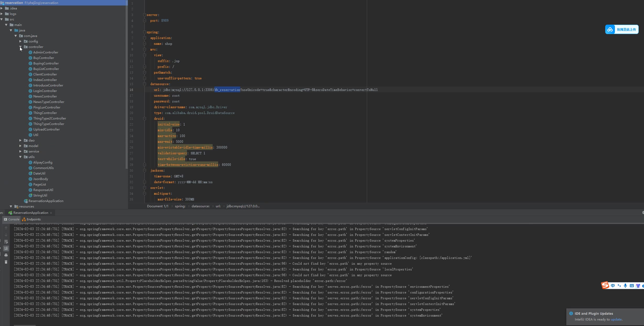The width and height of the screenshot is (644, 326).
Task: Click breadcrumb 'jdbc:mysql://127.0.0...'
Action: (x=243, y=206)
